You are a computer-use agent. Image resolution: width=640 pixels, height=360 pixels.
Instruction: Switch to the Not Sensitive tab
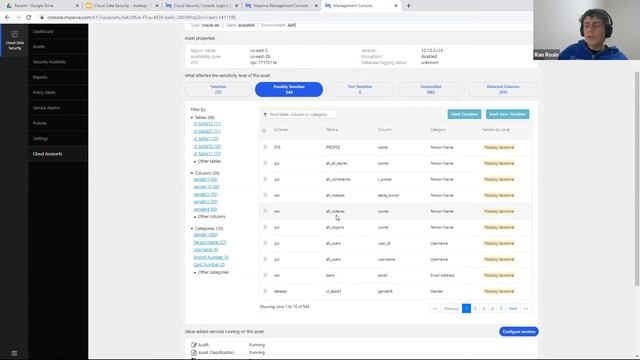[360, 89]
